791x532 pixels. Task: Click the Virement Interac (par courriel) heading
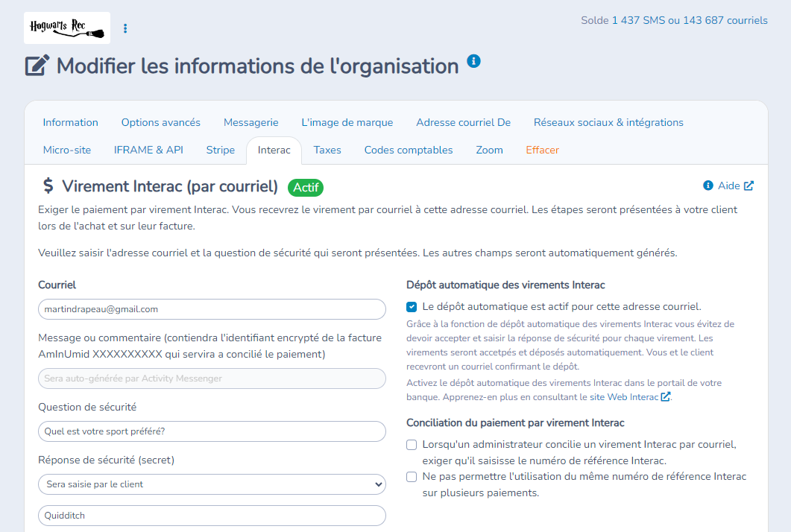(170, 186)
